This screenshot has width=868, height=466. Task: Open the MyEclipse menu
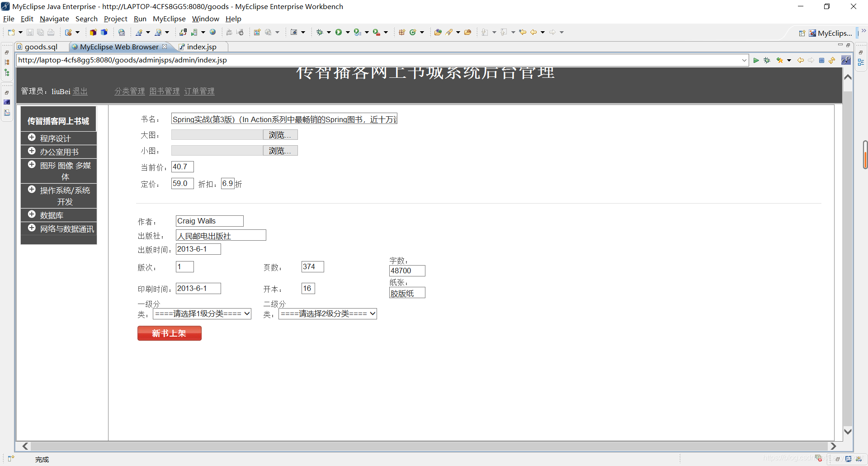coord(169,19)
